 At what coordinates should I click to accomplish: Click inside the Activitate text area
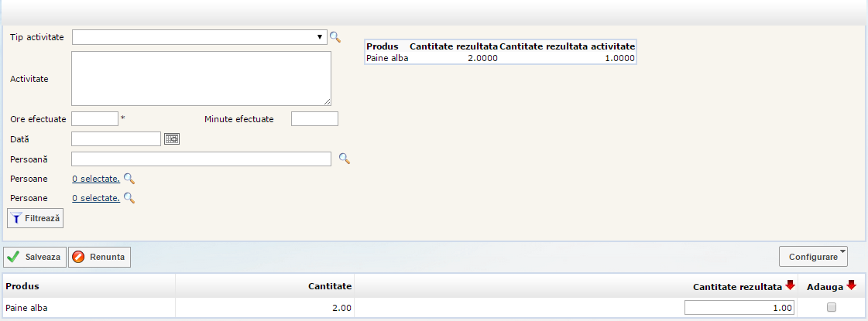[x=201, y=78]
